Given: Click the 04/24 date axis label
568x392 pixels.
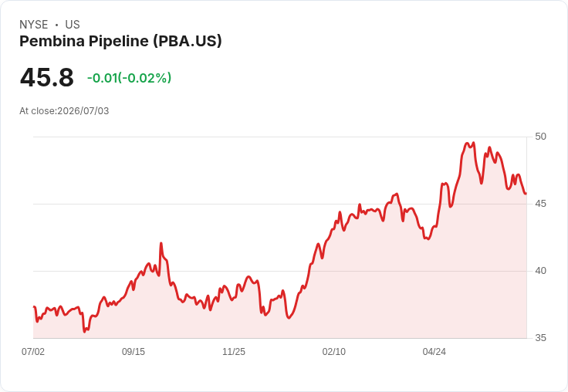Looking at the screenshot, I should (x=434, y=351).
